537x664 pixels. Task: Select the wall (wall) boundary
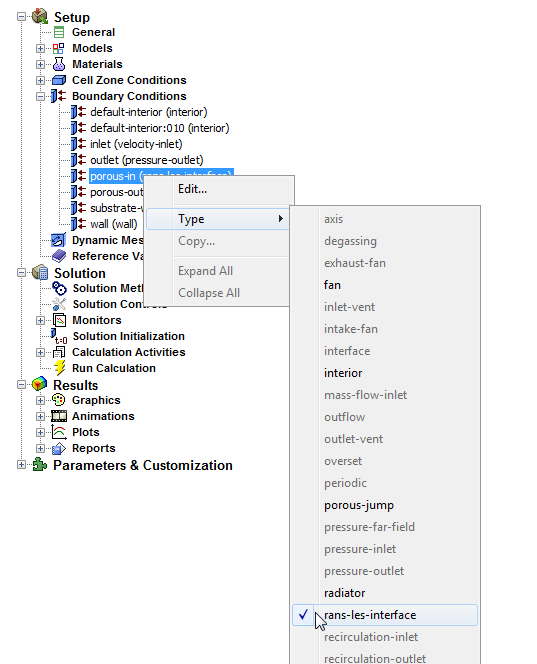(113, 224)
